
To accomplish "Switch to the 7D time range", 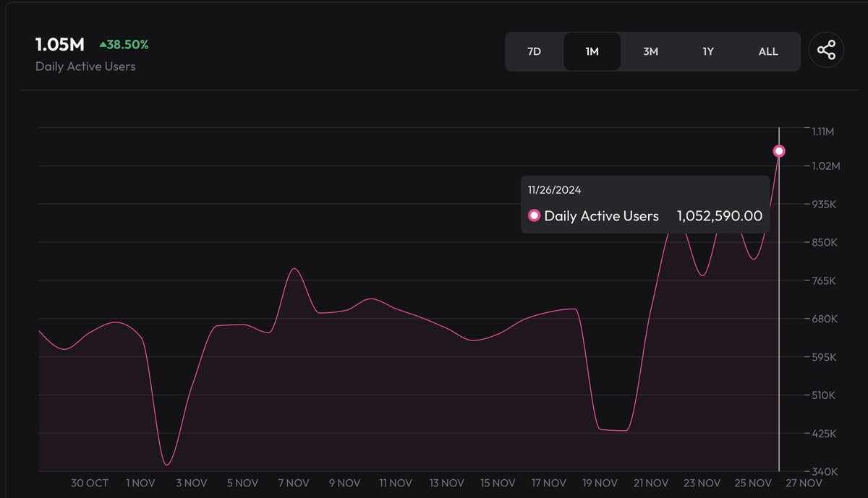I will click(x=534, y=51).
